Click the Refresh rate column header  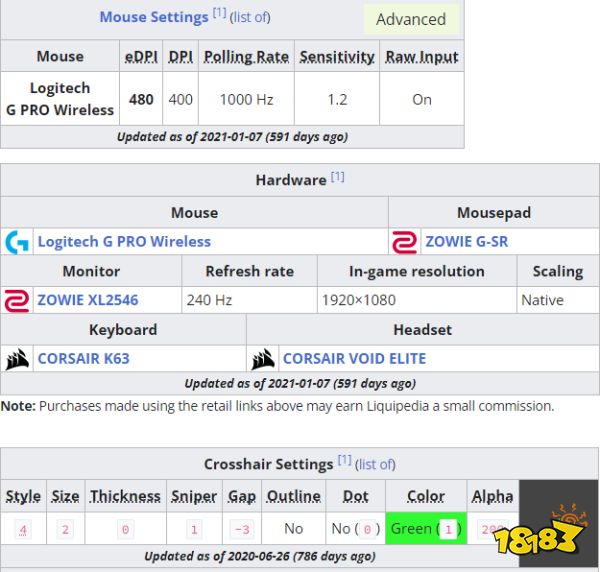click(249, 271)
